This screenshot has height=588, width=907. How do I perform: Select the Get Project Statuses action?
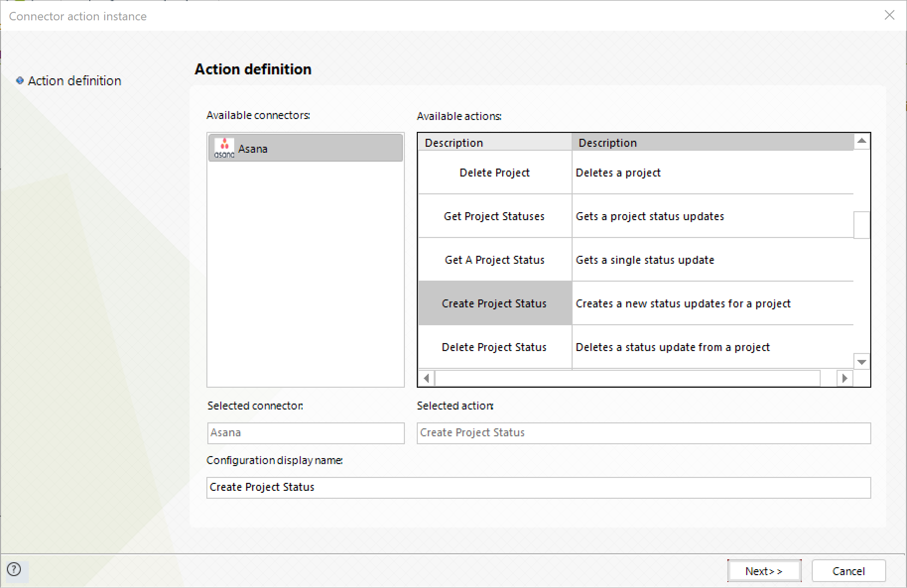(495, 216)
